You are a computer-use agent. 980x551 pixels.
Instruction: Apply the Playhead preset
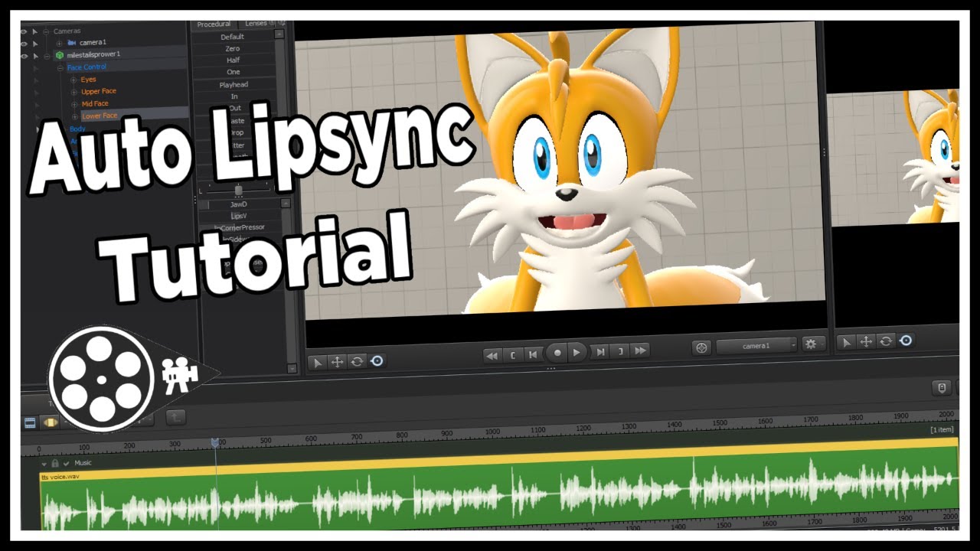[x=233, y=84]
